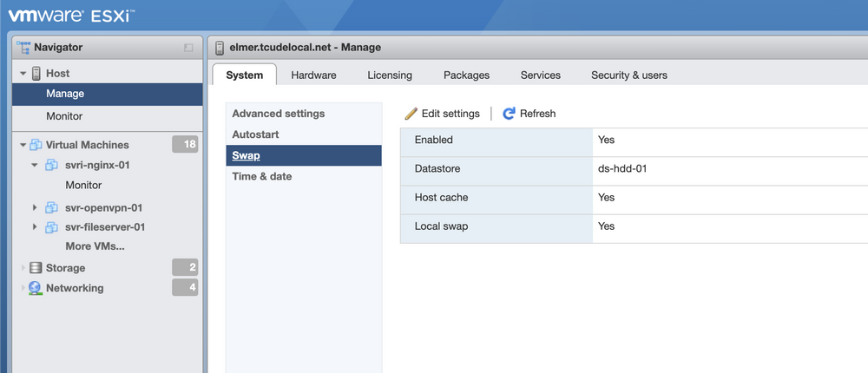Click the Datastore value ds-hdd-01
Image resolution: width=868 pixels, height=373 pixels.
tap(622, 169)
